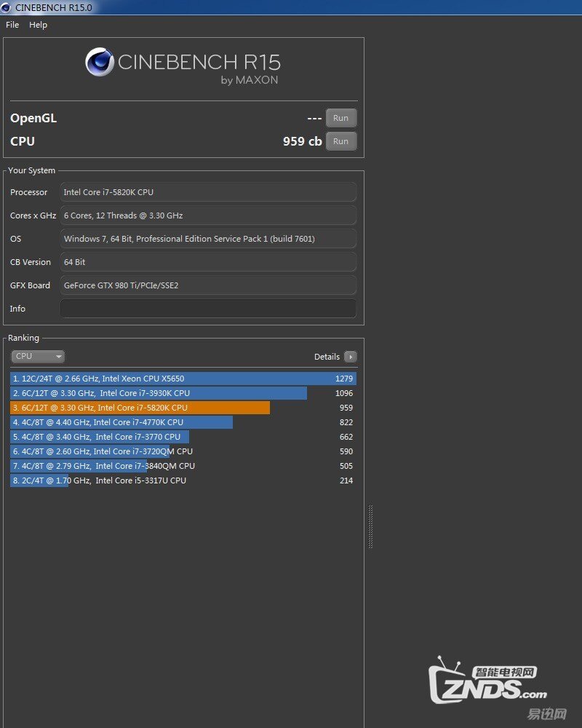Open the Help menu
Screen dimensions: 582x728
(38, 25)
